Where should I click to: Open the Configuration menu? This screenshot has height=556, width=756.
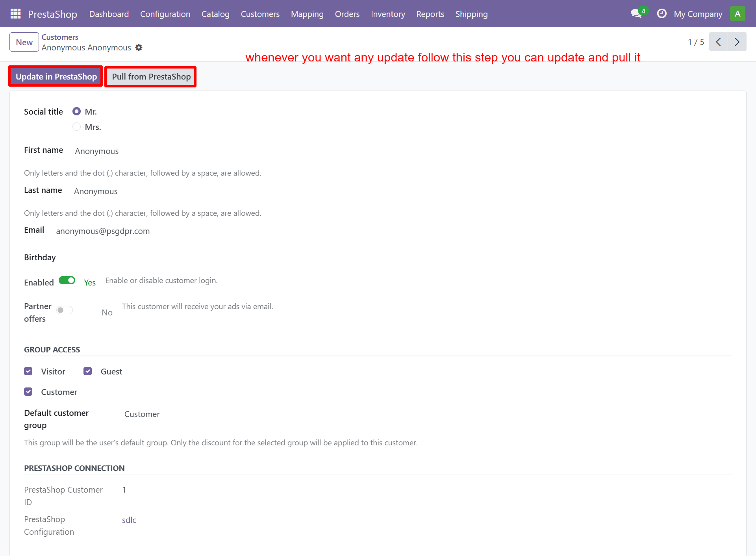tap(165, 14)
